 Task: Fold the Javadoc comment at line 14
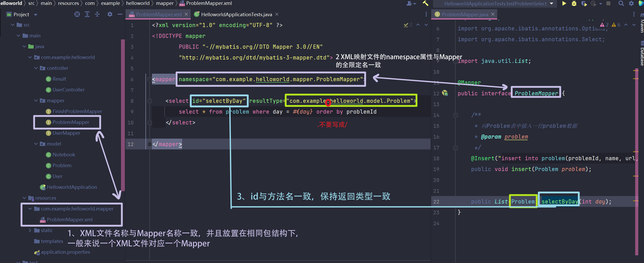coord(455,115)
